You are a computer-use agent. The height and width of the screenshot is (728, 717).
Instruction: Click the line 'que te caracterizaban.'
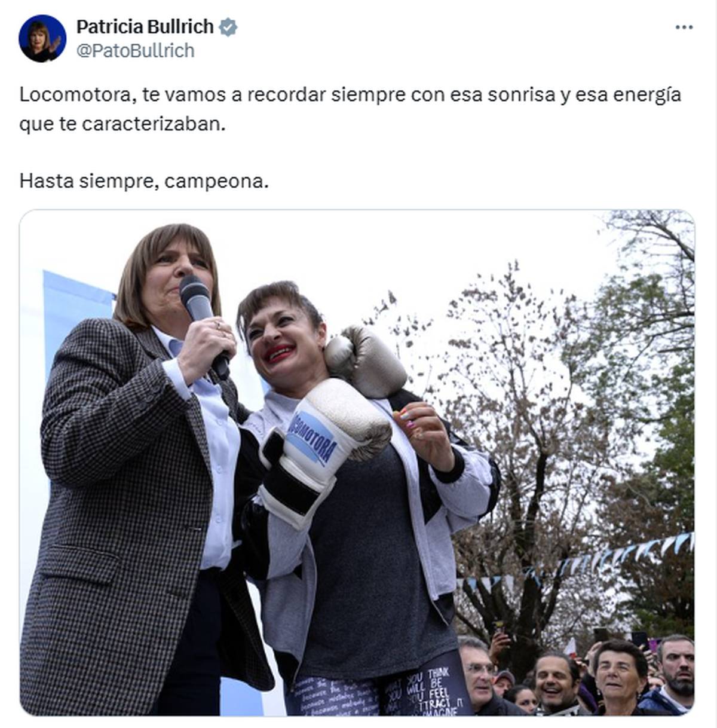[122, 124]
